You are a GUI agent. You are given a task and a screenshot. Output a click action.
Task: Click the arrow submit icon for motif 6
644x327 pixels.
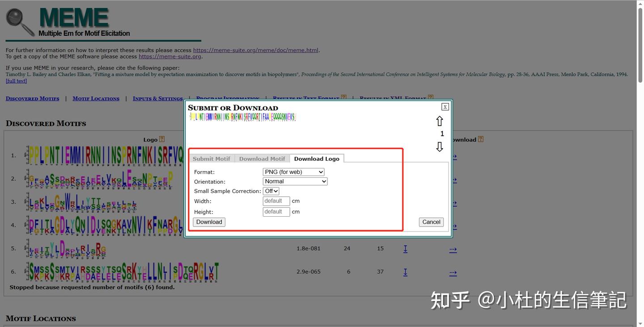click(453, 272)
